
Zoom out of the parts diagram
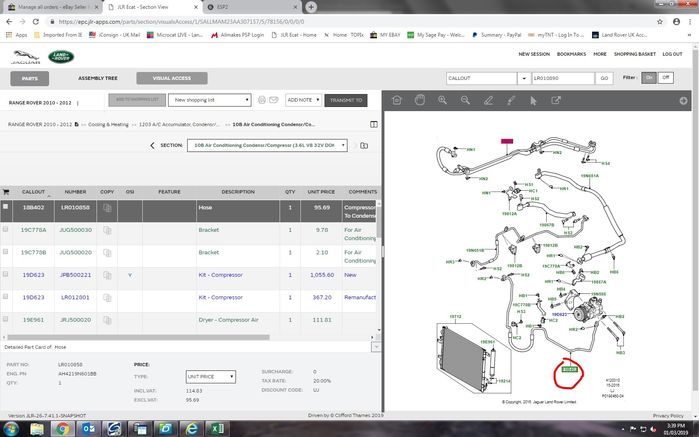tap(465, 100)
